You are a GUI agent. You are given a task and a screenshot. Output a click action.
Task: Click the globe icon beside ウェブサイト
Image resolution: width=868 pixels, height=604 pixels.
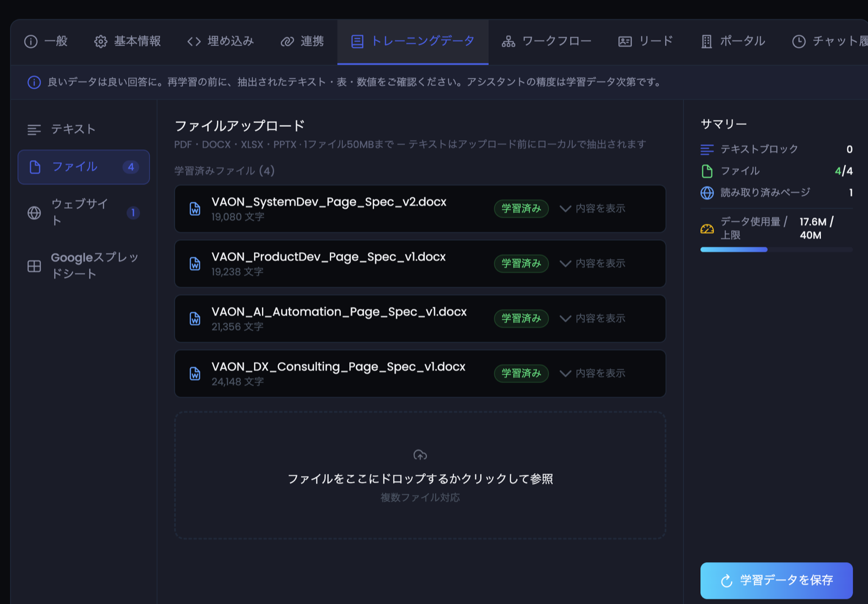tap(34, 213)
